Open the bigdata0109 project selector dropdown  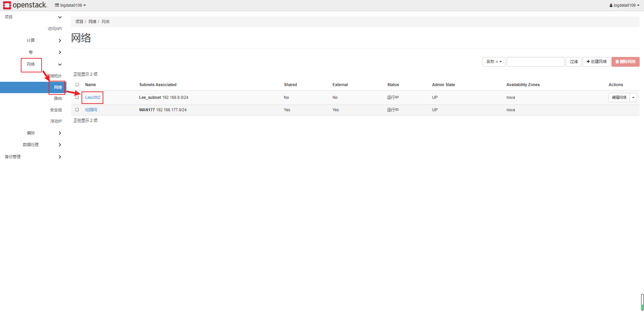(70, 5)
